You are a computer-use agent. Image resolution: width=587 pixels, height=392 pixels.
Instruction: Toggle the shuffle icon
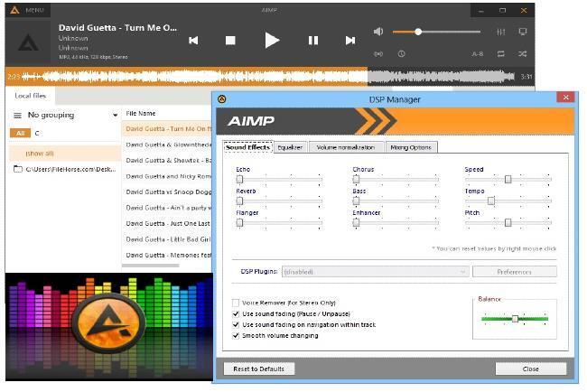click(x=523, y=54)
